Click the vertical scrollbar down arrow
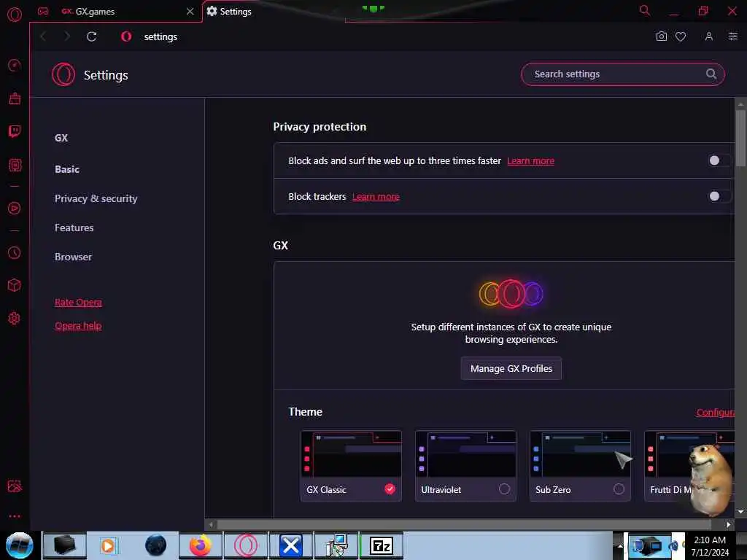747x560 pixels. tap(740, 511)
